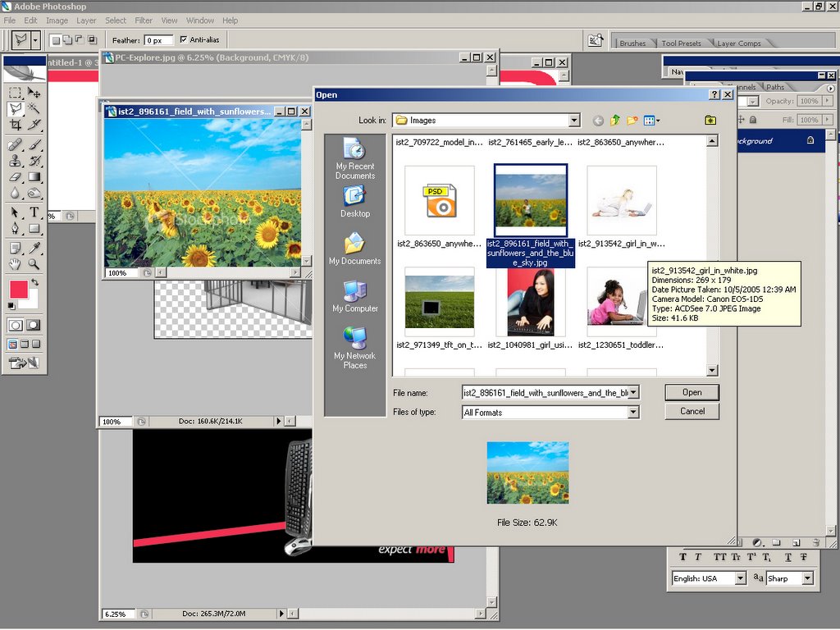Select the Clone Stamp tool
The height and width of the screenshot is (630, 840).
click(x=16, y=160)
